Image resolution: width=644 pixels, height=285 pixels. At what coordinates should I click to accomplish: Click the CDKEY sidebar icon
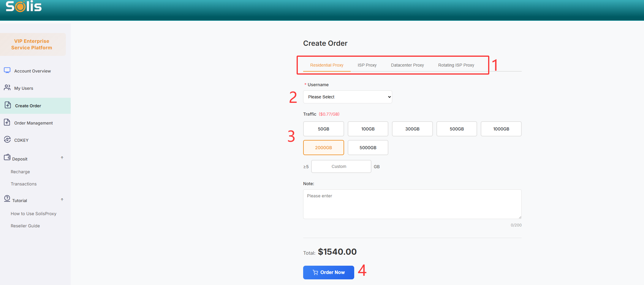[x=7, y=140]
